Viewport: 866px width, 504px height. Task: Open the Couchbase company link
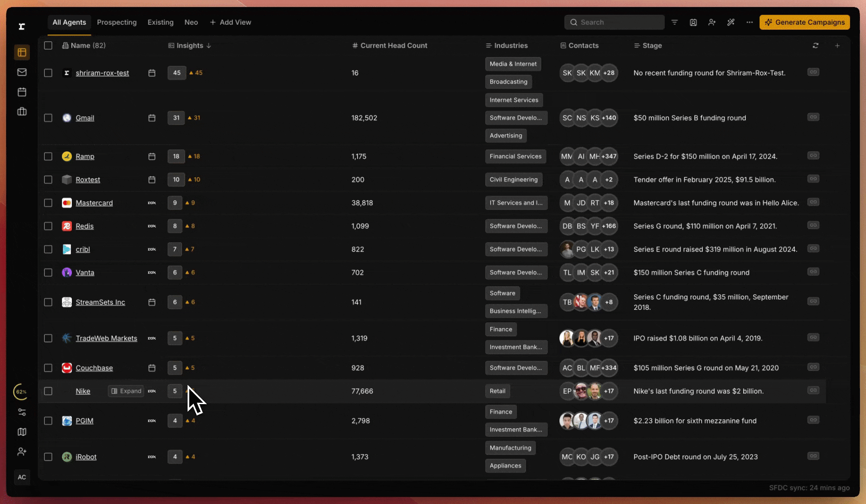(x=94, y=368)
